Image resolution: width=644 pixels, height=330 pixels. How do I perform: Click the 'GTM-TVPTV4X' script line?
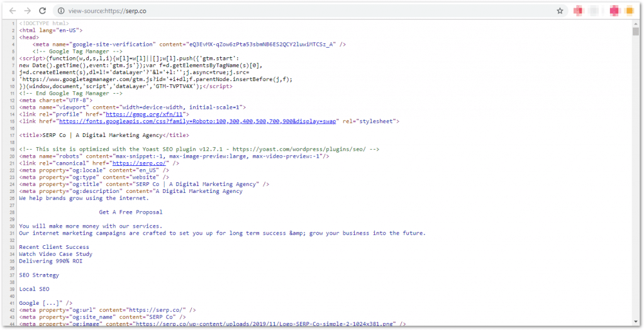pos(126,86)
